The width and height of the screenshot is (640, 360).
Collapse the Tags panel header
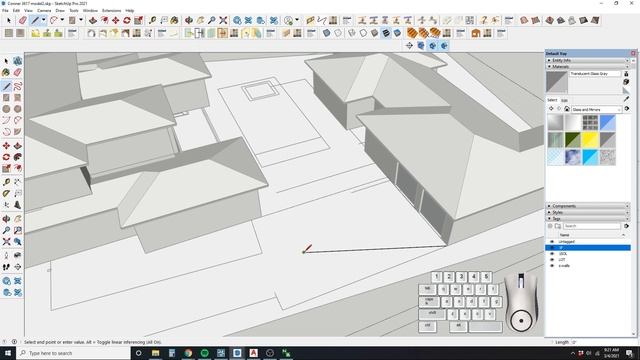tap(588, 218)
